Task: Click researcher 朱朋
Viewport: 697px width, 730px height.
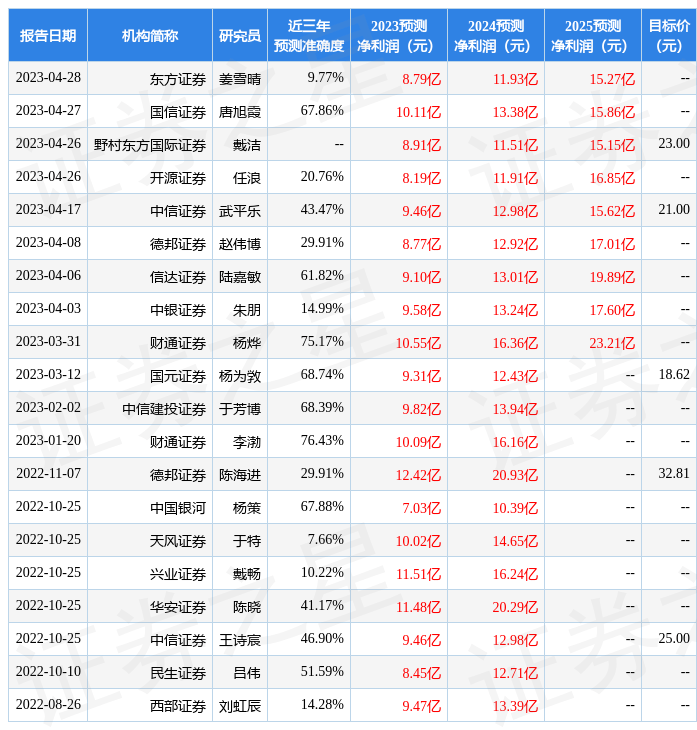Action: click(x=246, y=310)
